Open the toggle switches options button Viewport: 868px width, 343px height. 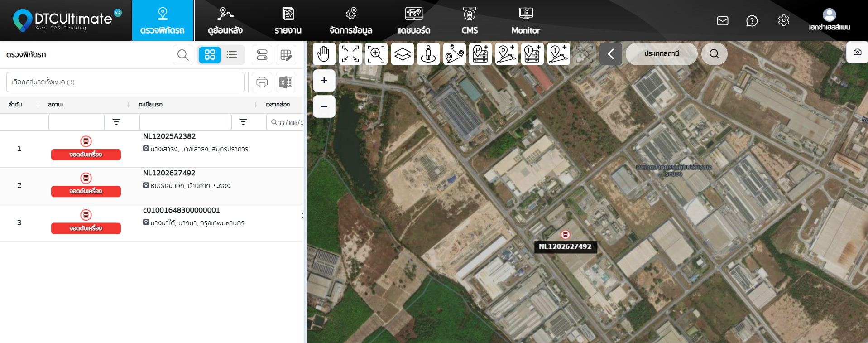click(x=262, y=55)
